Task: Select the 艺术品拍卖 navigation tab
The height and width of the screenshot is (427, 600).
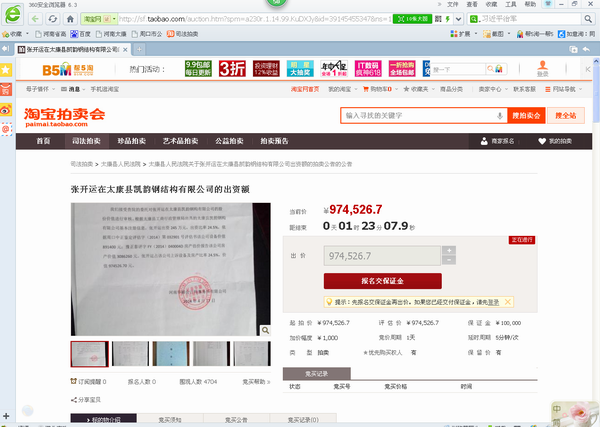Action: [x=180, y=141]
